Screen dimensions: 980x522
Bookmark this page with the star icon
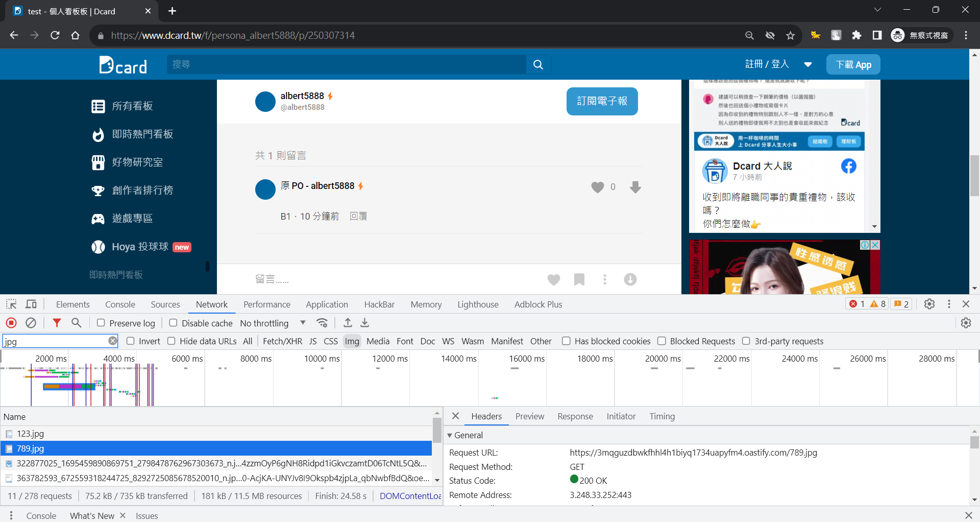[791, 35]
